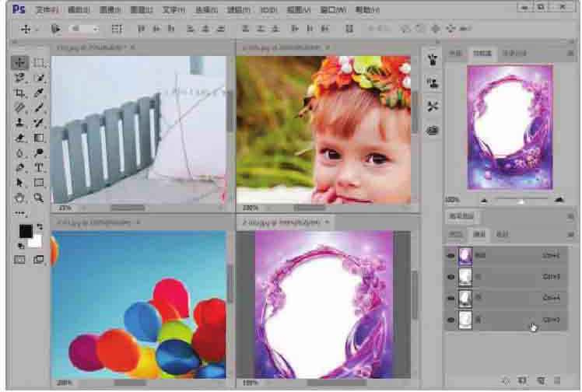Image resolution: width=582 pixels, height=392 pixels.
Task: Select the Zoom magnifier tool
Action: [39, 198]
